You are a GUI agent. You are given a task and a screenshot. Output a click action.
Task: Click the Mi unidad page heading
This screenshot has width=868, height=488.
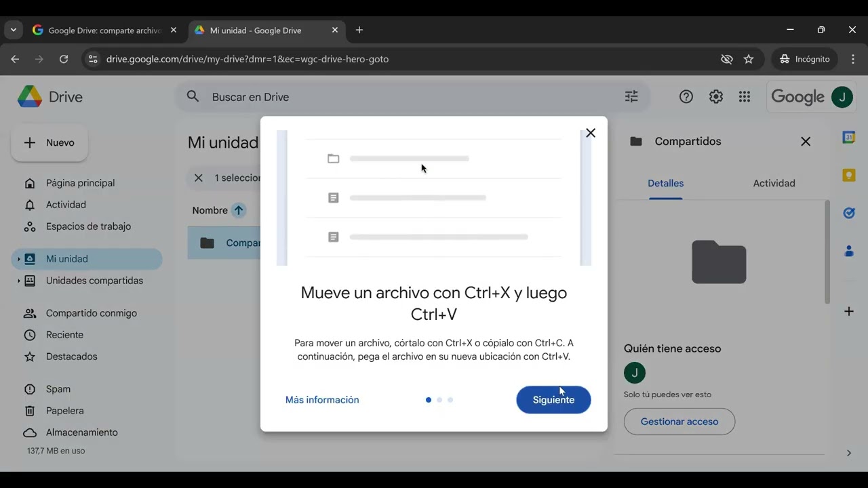223,143
